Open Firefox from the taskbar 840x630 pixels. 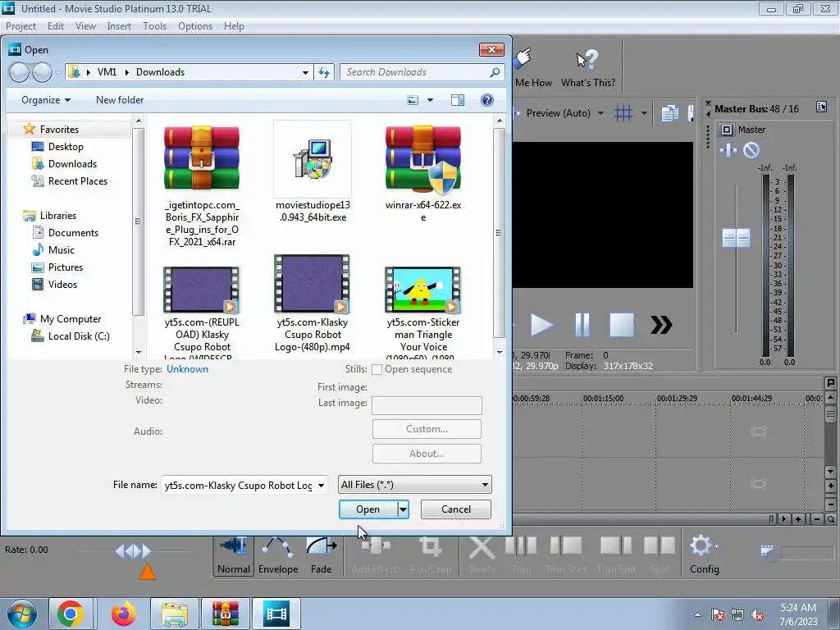[123, 614]
